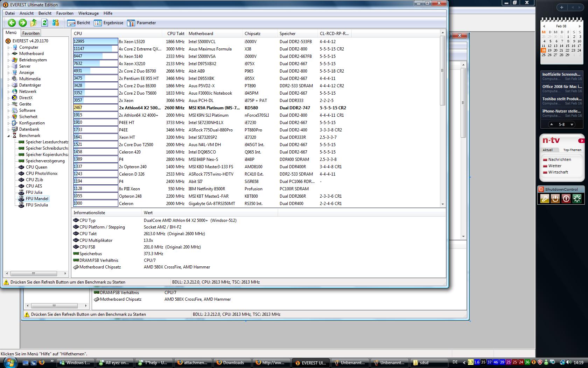Select the Speicherverzögerung benchmark
588x368 pixels.
pyautogui.click(x=45, y=161)
